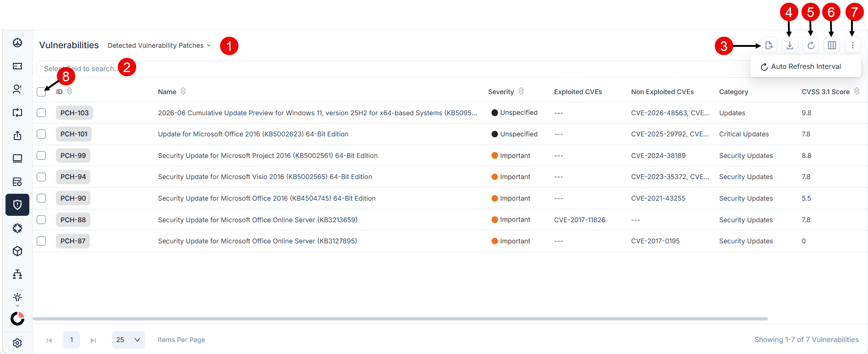Viewport: 868px width, 354px height.
Task: Open the change cycle icon in sidebar
Action: click(x=17, y=112)
